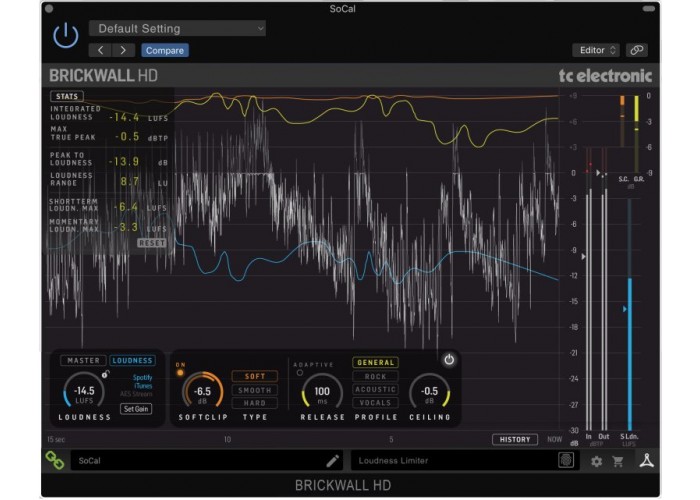
Task: Select HARD clip type
Action: (x=255, y=403)
